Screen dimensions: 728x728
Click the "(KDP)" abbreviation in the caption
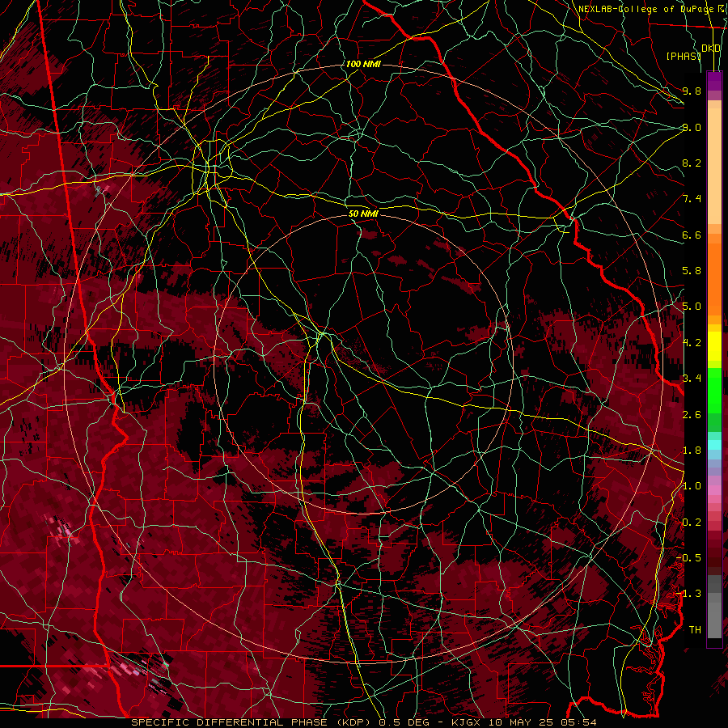(x=353, y=722)
